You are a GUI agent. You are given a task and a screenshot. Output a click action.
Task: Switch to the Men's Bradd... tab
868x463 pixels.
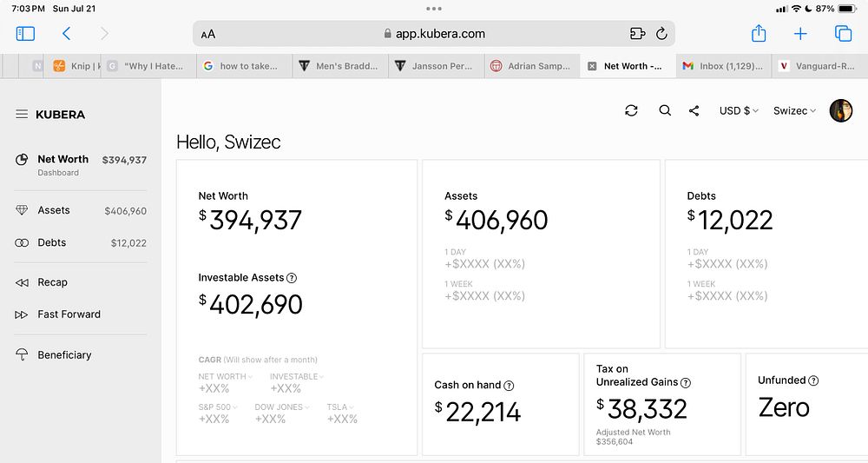340,66
